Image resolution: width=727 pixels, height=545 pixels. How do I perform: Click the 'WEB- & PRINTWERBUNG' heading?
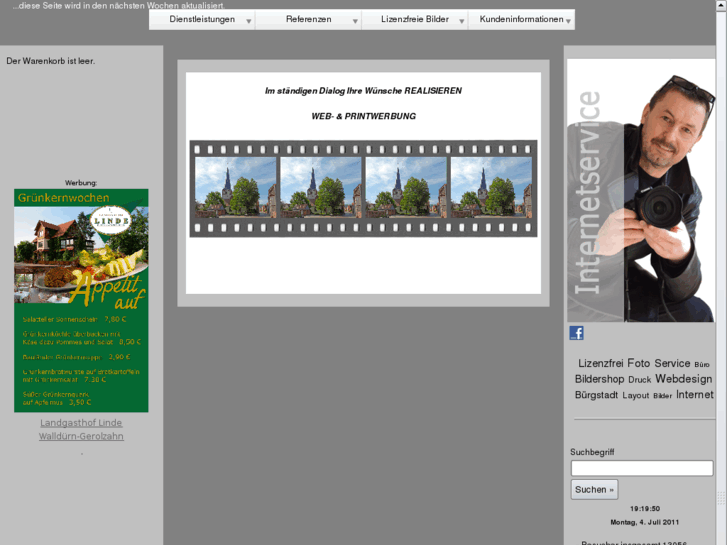[364, 116]
